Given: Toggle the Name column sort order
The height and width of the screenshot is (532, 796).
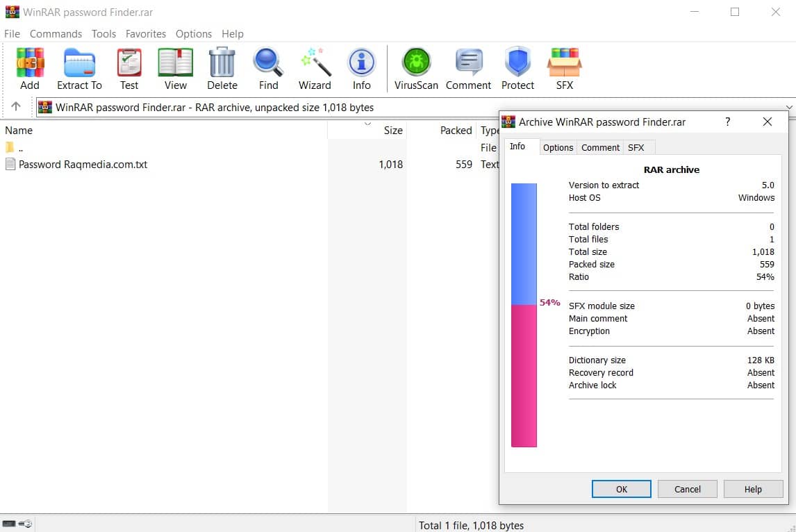Looking at the screenshot, I should [x=19, y=130].
